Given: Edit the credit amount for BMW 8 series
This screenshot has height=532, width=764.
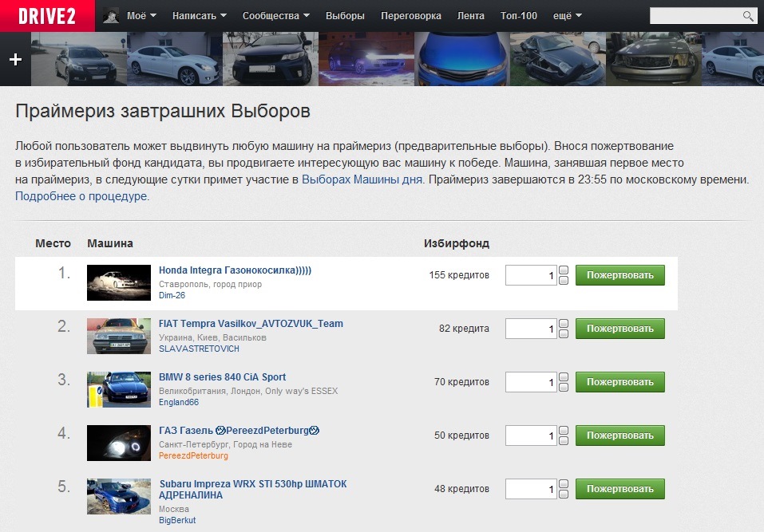Looking at the screenshot, I should [531, 382].
